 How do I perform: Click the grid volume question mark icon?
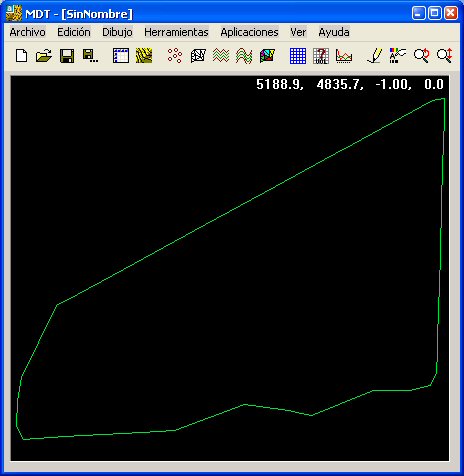pos(321,56)
